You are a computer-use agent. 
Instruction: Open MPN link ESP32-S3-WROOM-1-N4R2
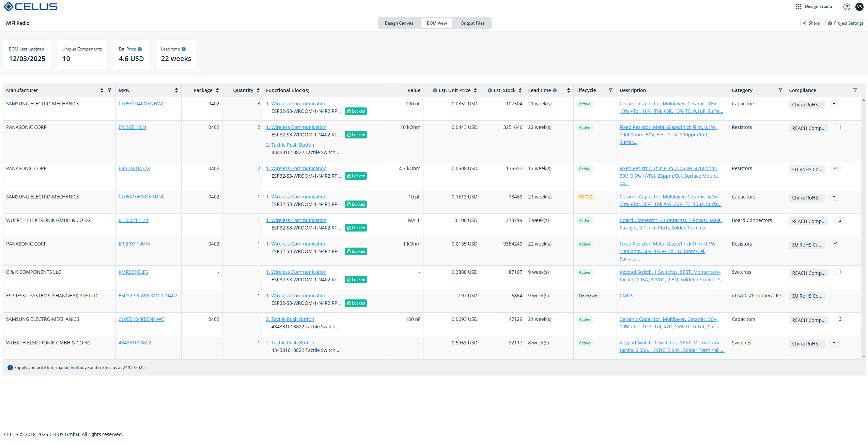148,296
